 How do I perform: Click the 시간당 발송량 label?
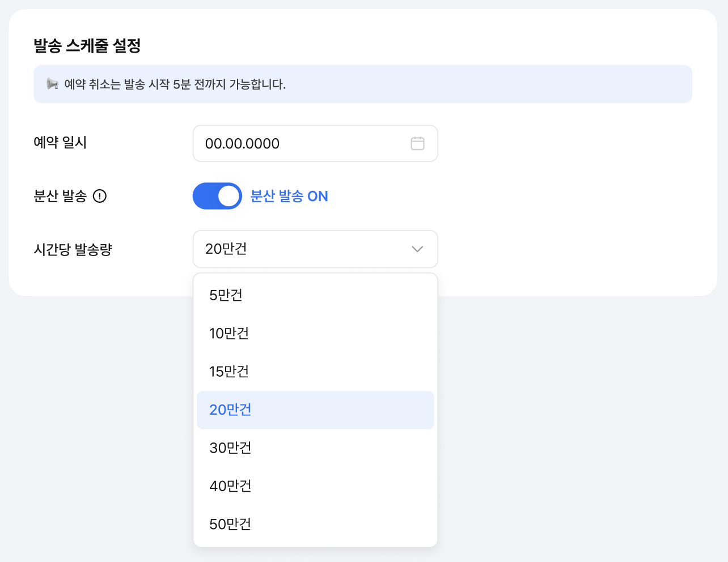point(73,249)
